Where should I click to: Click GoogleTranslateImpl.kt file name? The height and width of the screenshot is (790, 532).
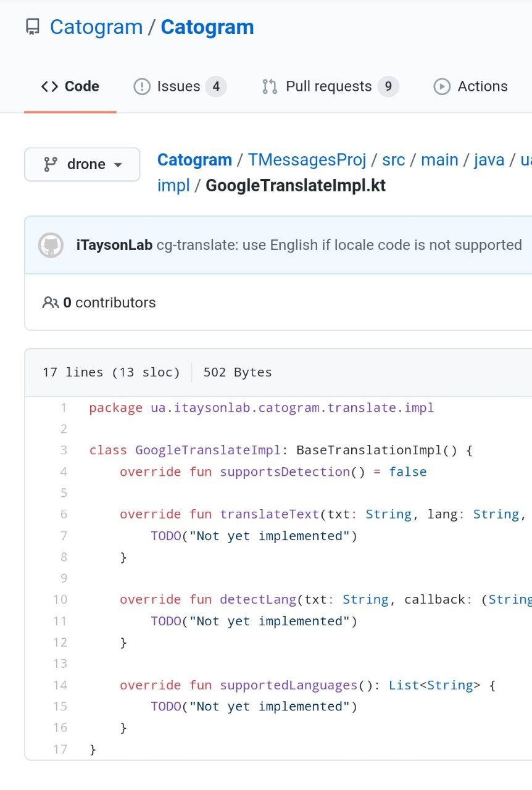pos(296,186)
